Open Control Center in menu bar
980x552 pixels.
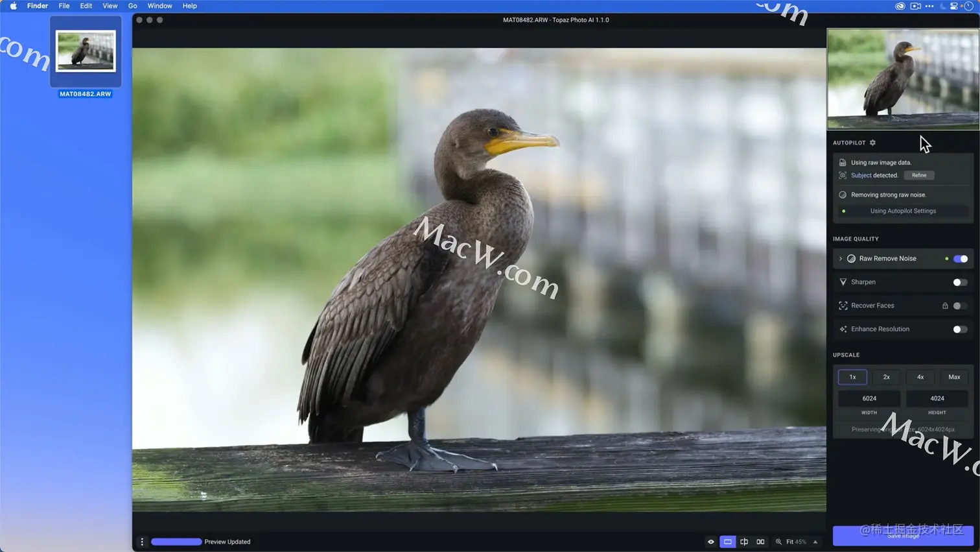[x=954, y=6]
